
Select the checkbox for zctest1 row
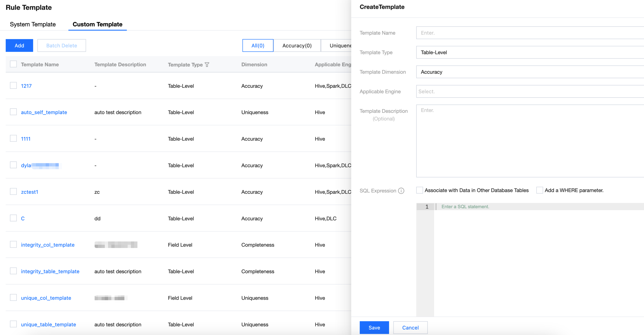coord(13,192)
